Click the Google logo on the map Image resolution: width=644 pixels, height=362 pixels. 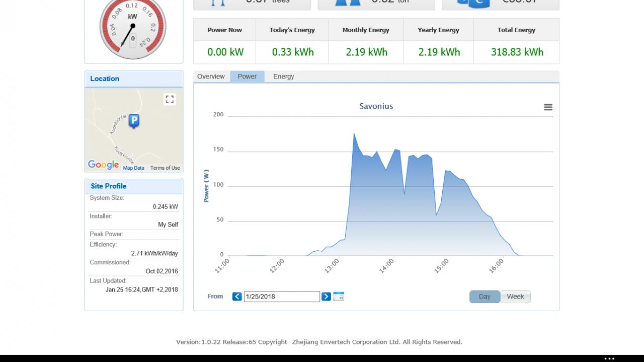[x=103, y=165]
